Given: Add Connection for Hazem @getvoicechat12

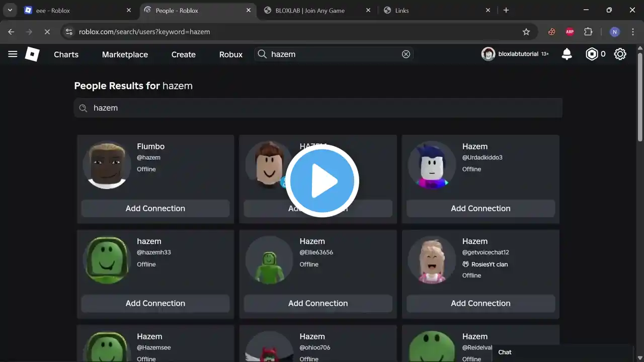Looking at the screenshot, I should pos(480,303).
